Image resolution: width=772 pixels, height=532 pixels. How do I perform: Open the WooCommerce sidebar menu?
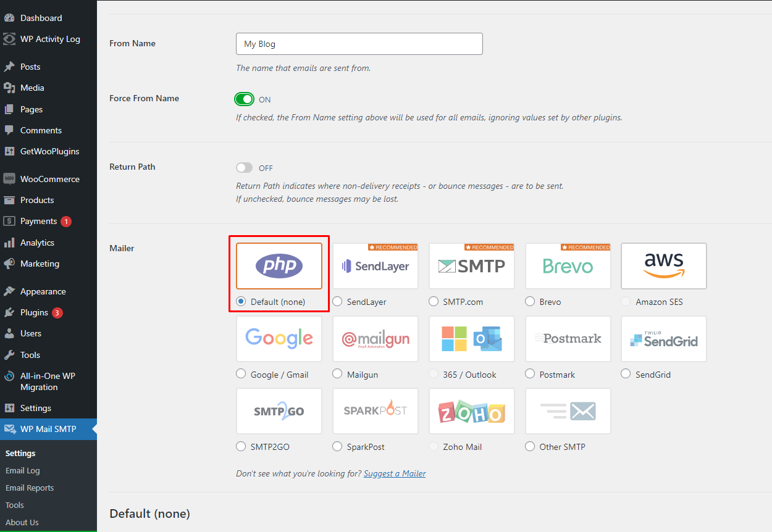(x=49, y=179)
